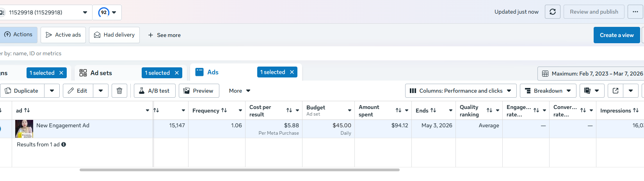
Task: Click the refresh icon beside Updated just now
Action: pyautogui.click(x=553, y=12)
